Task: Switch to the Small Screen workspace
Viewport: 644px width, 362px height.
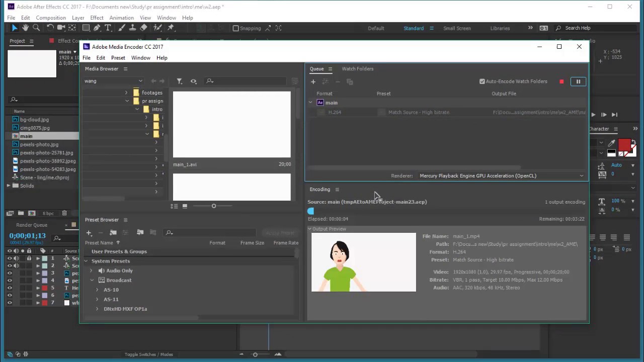Action: point(457,28)
